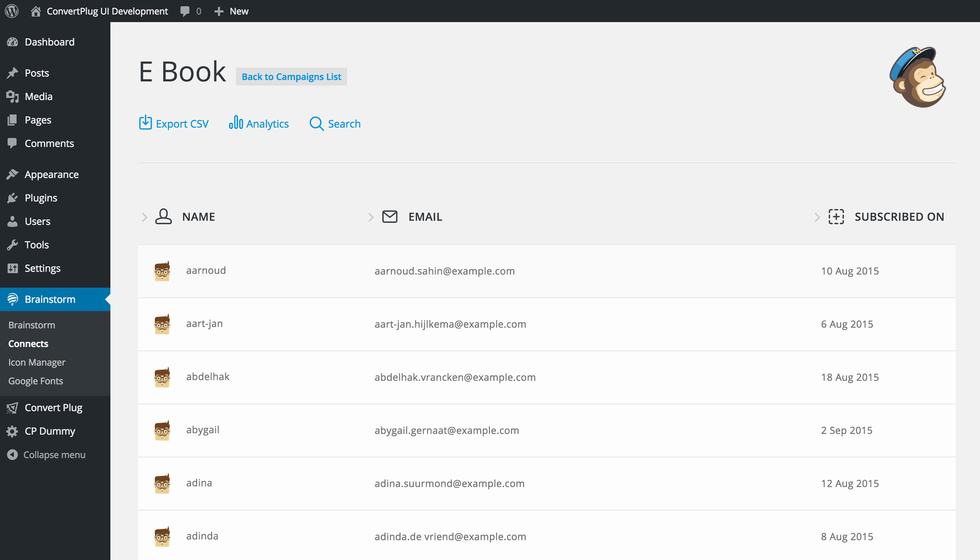Click the Collapse menu arrow icon
The width and height of the screenshot is (980, 560).
(x=12, y=455)
